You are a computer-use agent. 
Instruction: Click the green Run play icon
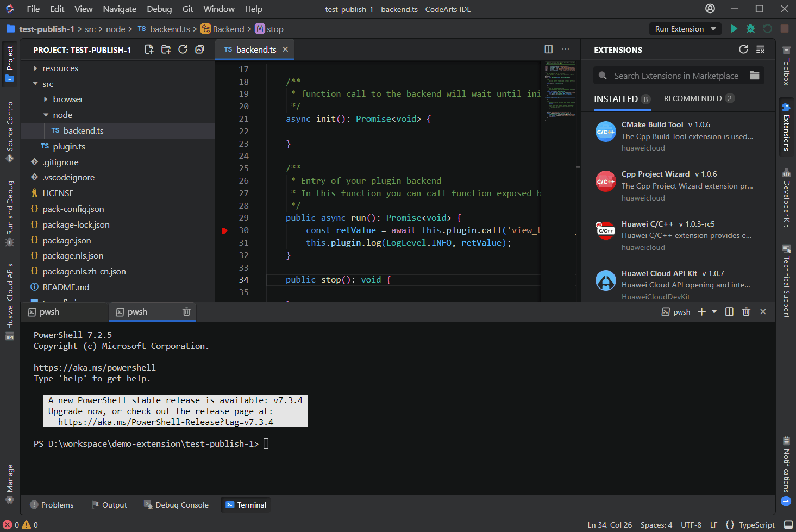(x=734, y=29)
